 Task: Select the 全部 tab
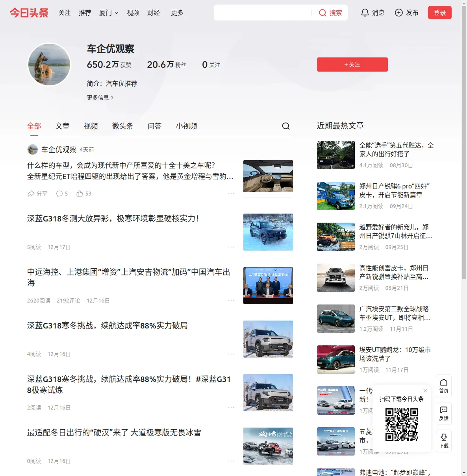[34, 126]
